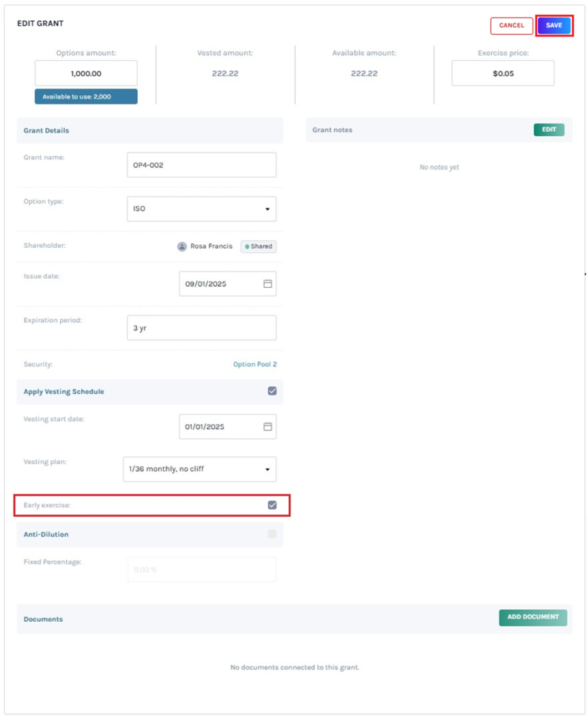Open the Vesting start date calendar icon
This screenshot has height=717, width=588.
[267, 426]
